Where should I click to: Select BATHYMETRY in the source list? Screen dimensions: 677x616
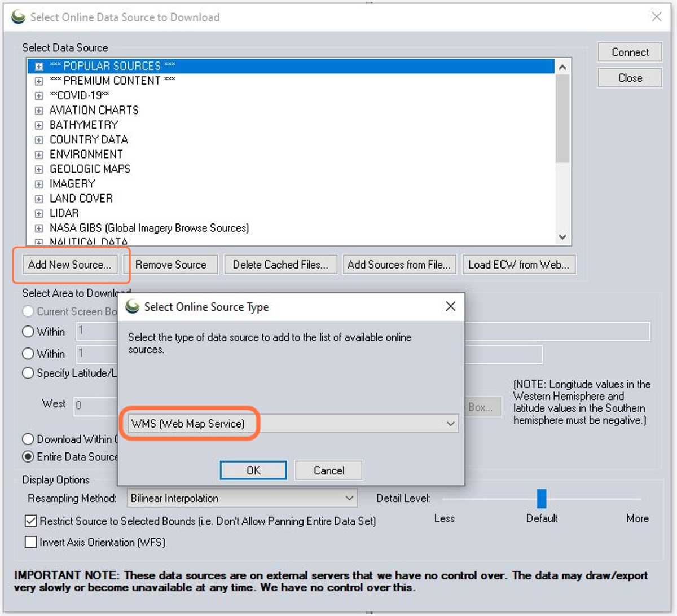pos(83,125)
